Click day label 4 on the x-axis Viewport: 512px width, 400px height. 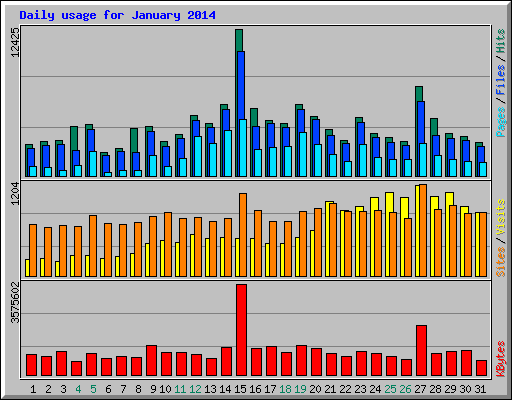click(78, 389)
